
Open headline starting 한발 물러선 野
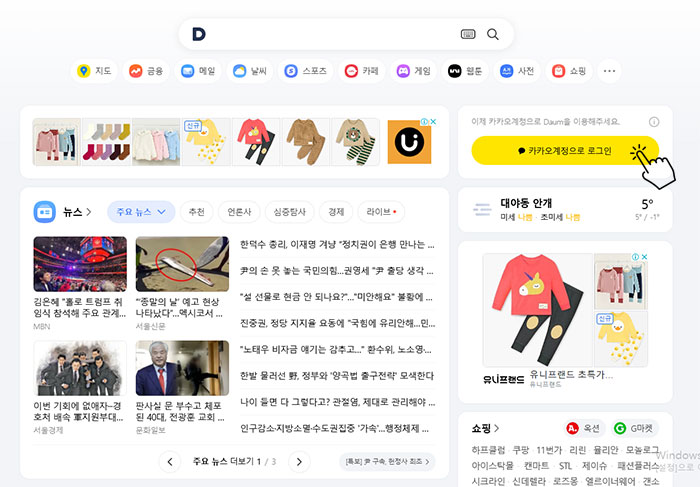coord(337,375)
